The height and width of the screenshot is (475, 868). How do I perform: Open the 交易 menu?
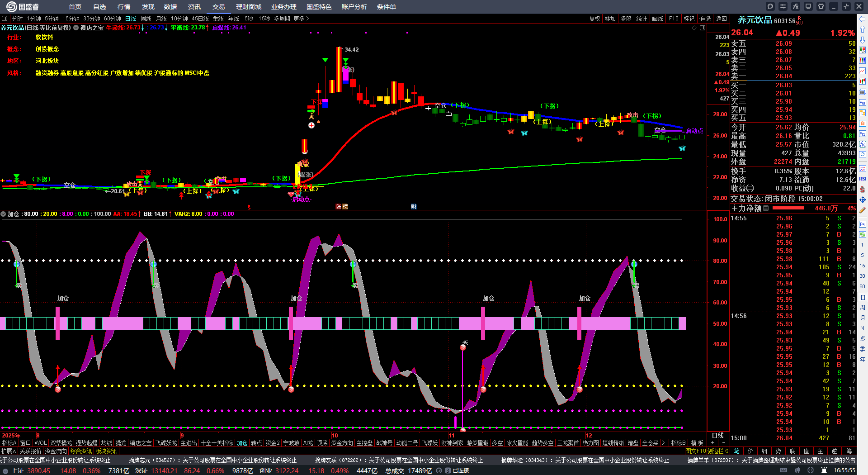pyautogui.click(x=219, y=7)
